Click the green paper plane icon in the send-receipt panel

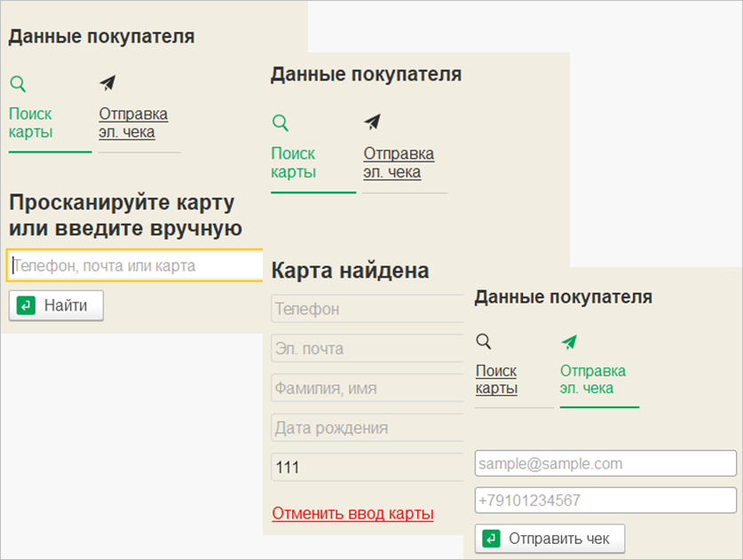tap(569, 342)
